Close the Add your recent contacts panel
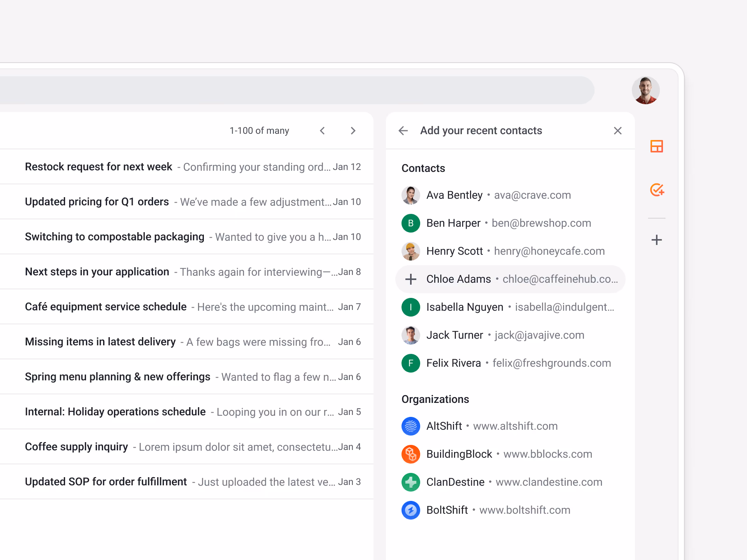Screen dimensions: 747x560 coord(617,131)
